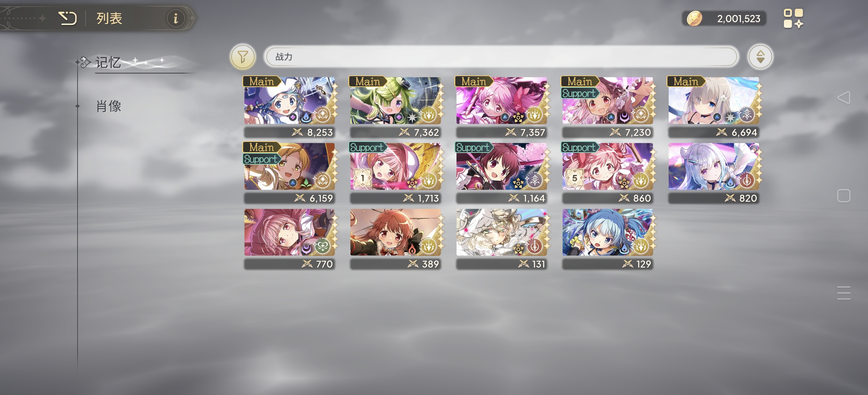The width and height of the screenshot is (868, 395).
Task: Tap the gold coin currency icon
Action: point(694,18)
